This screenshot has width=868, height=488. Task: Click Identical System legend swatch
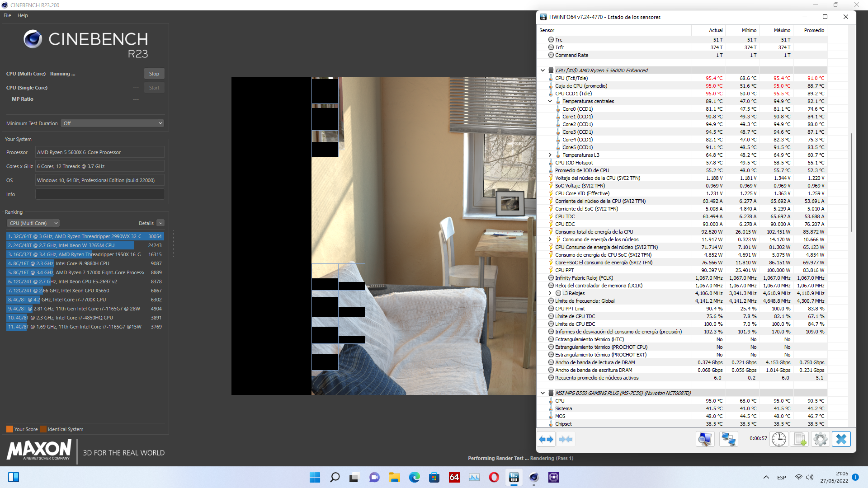(43, 429)
